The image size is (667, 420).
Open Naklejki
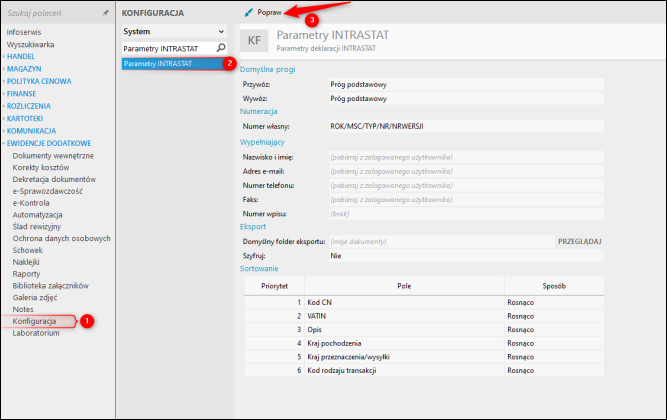(26, 262)
